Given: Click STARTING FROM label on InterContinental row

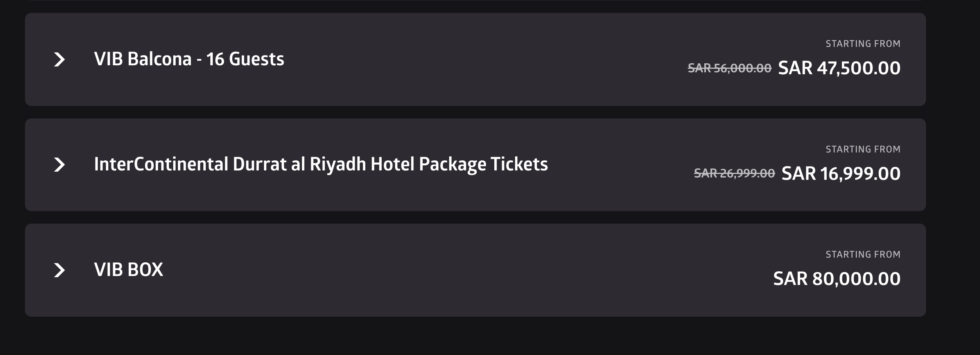Looking at the screenshot, I should click(863, 149).
